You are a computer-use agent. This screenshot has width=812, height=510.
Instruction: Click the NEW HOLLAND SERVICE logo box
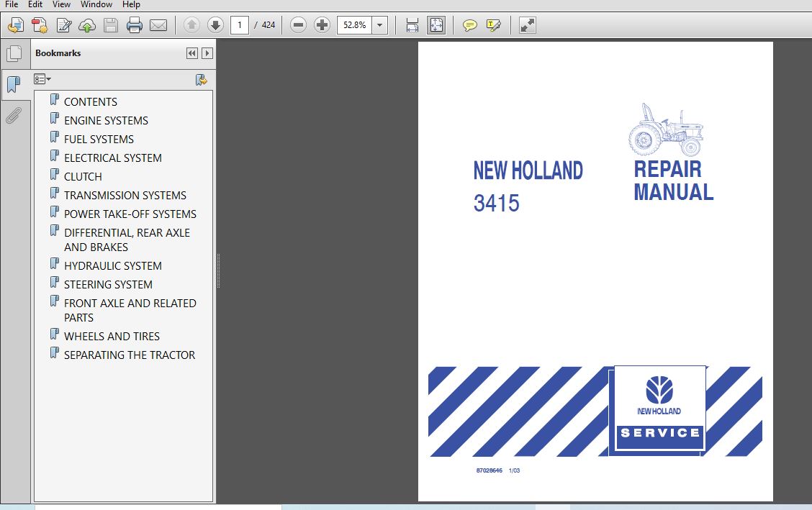659,410
